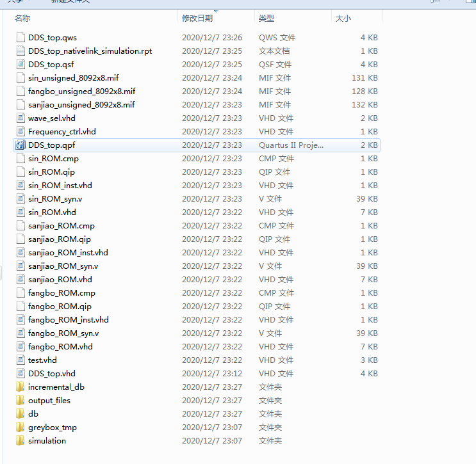The height and width of the screenshot is (464, 476).
Task: Click the DDS_top.vhd file icon
Action: pyautogui.click(x=21, y=373)
